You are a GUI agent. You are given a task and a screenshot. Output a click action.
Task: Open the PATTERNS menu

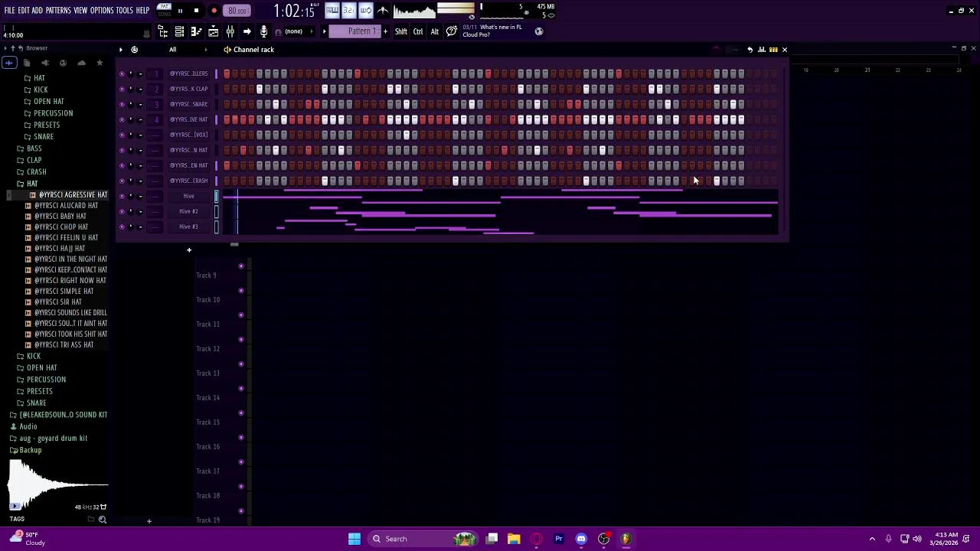(x=58, y=11)
